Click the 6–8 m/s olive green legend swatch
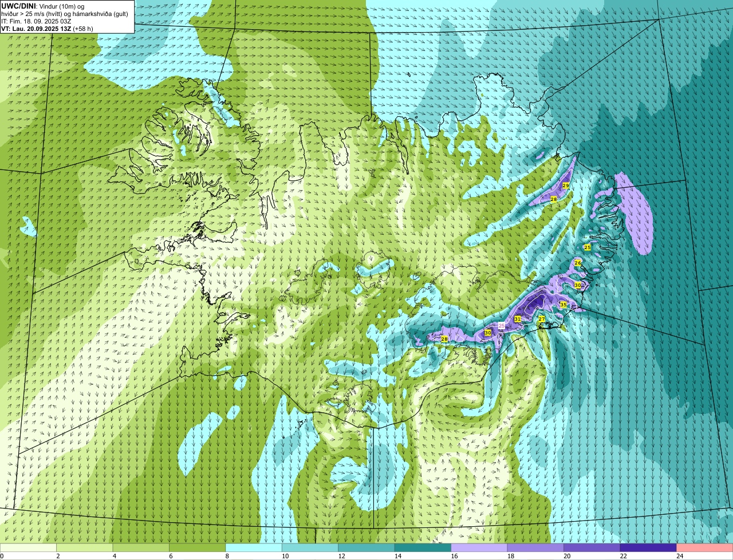733x560 pixels. pos(198,548)
